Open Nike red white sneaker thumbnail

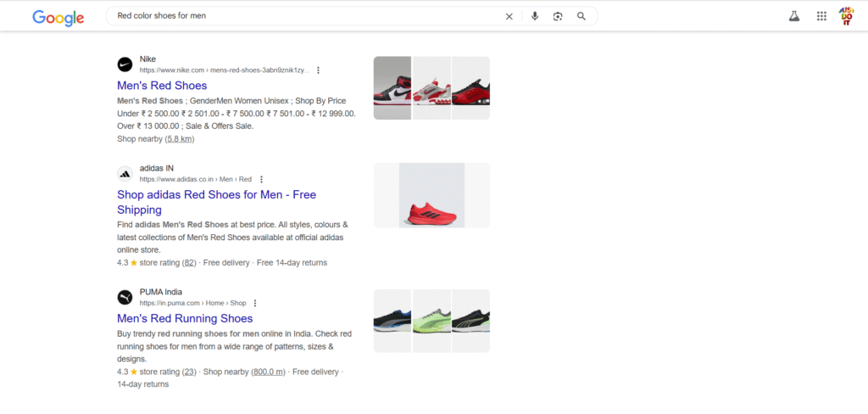431,87
